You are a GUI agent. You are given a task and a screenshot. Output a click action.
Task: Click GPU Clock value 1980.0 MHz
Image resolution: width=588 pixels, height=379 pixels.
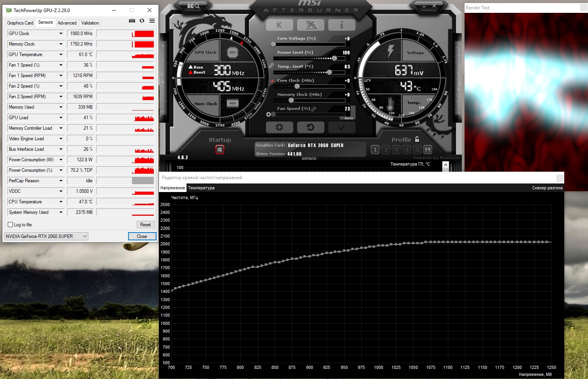(x=81, y=33)
